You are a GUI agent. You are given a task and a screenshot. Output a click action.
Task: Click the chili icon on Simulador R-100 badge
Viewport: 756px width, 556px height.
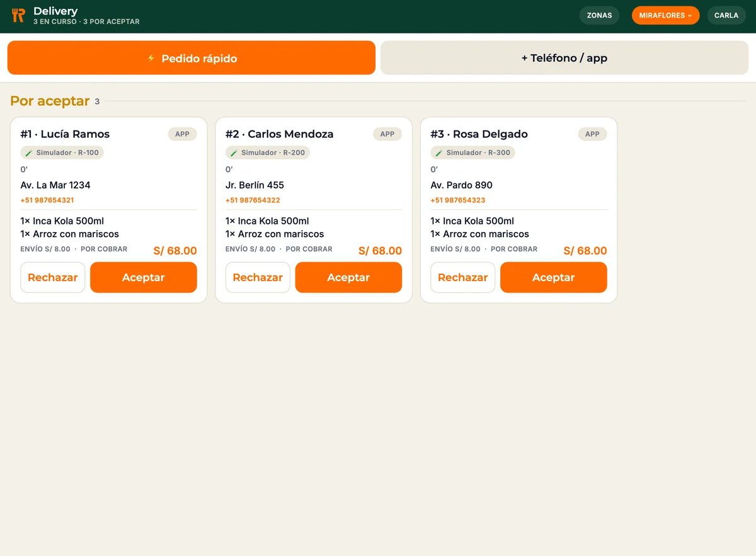pos(29,153)
